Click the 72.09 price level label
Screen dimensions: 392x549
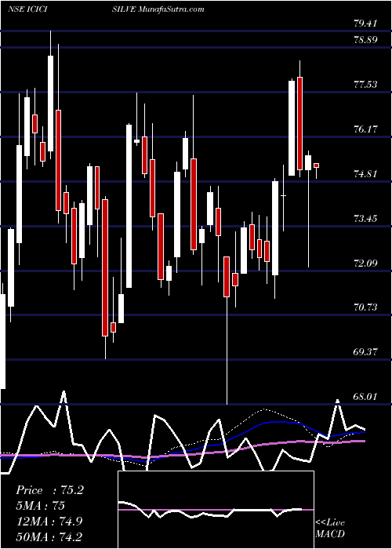(x=365, y=263)
